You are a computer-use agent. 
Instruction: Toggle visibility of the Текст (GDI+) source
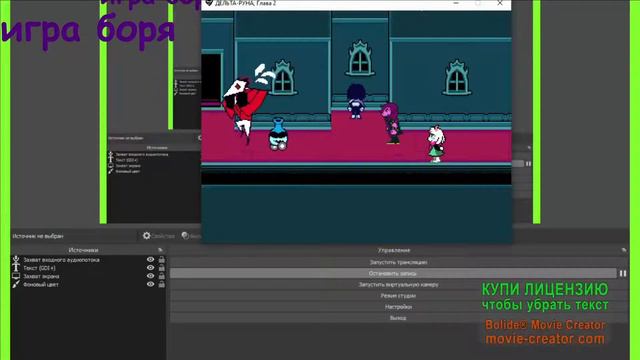(150, 268)
